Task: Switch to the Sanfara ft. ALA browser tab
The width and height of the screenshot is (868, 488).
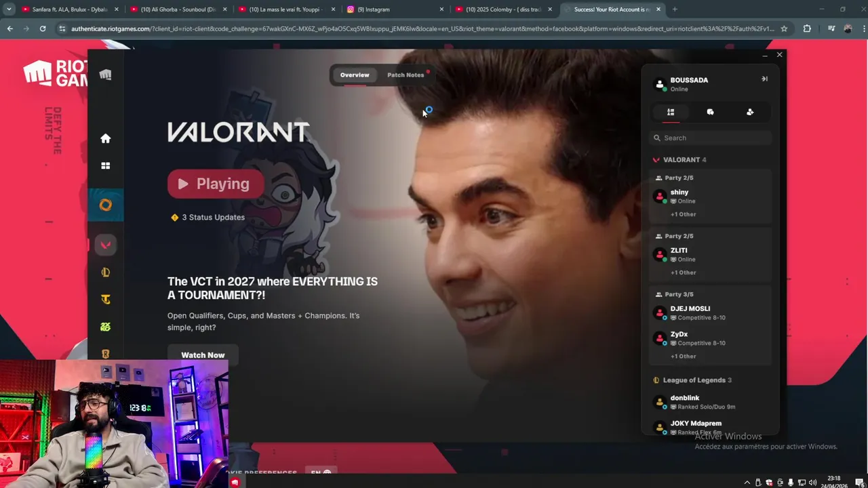Action: 70,9
